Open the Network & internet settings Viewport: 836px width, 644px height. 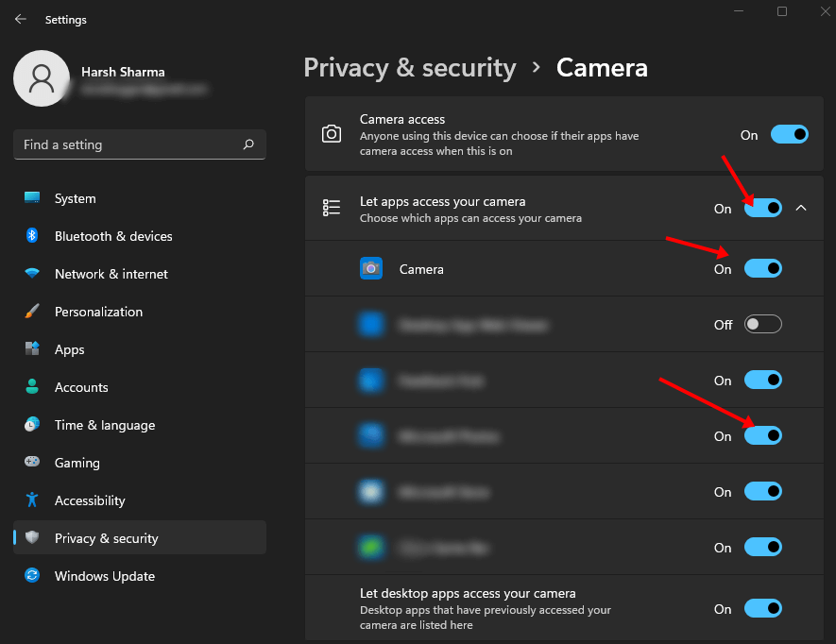111,274
